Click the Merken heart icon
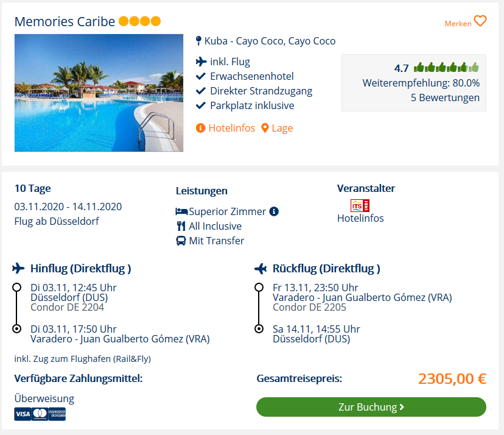This screenshot has width=504, height=435. pyautogui.click(x=480, y=21)
